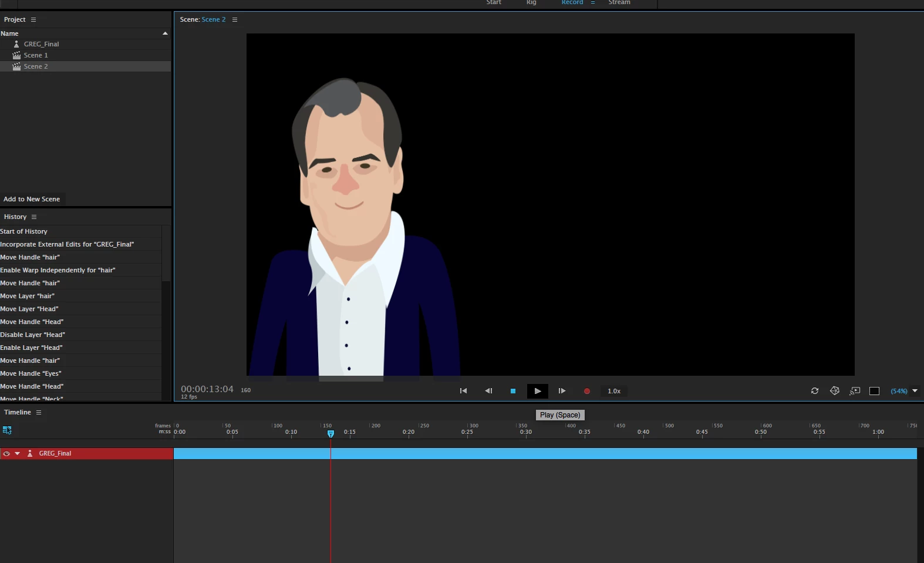924x563 pixels.
Task: Click the GREG_Final puppet icon in Project
Action: pyautogui.click(x=16, y=44)
